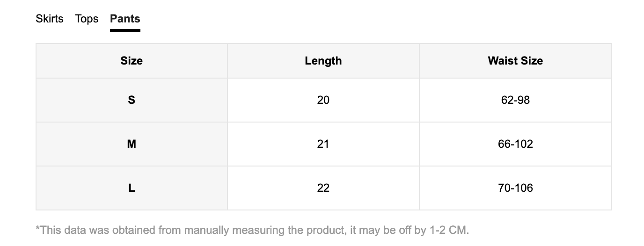Click the L size row label

(132, 188)
